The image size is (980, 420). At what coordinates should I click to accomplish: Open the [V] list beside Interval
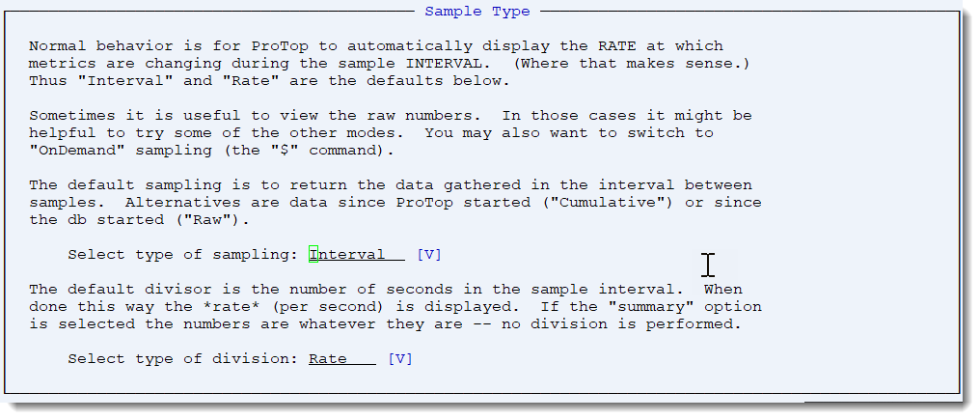click(429, 255)
